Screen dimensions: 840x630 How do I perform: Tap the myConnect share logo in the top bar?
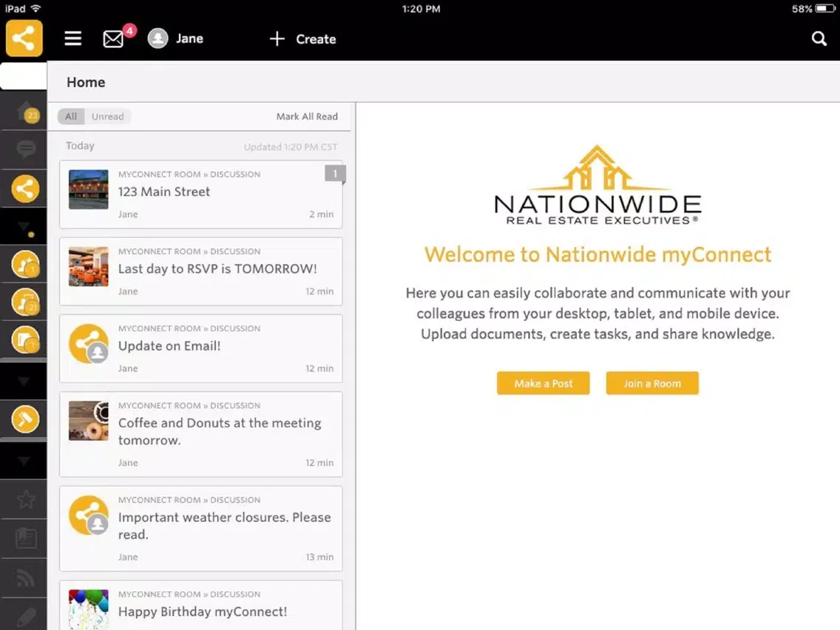(x=24, y=38)
